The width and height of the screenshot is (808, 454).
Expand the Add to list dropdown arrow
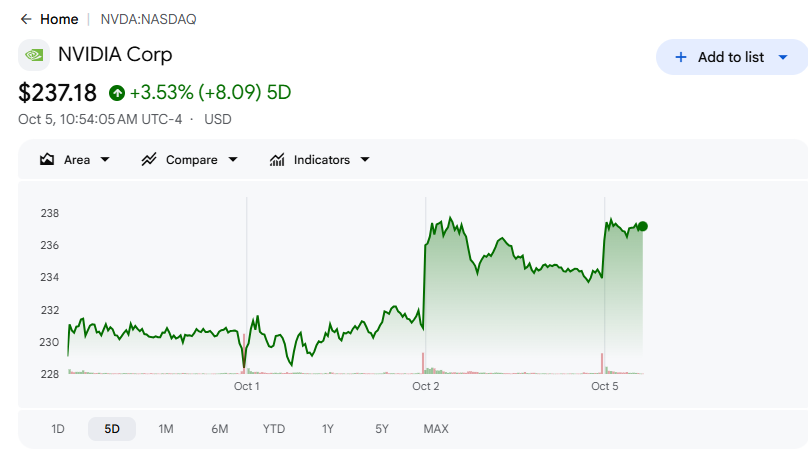tap(783, 57)
